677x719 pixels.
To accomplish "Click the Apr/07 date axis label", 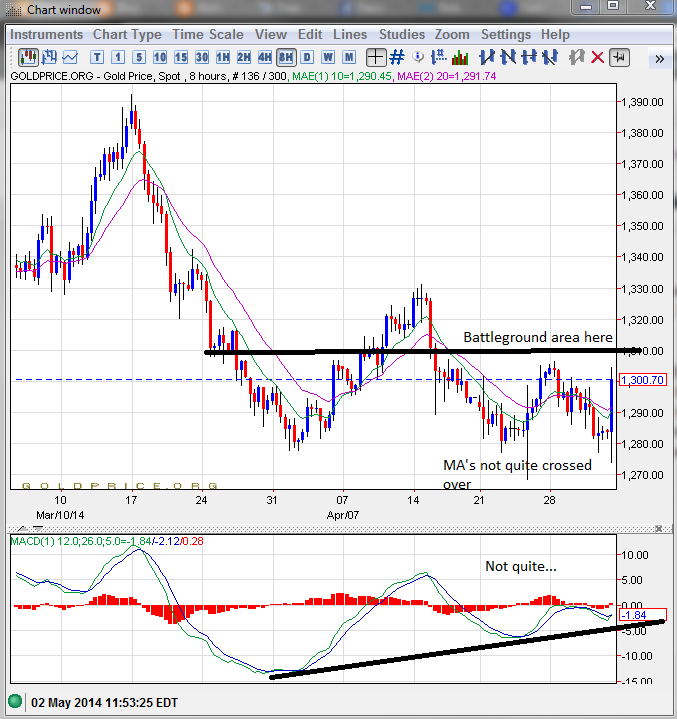I will [x=342, y=515].
